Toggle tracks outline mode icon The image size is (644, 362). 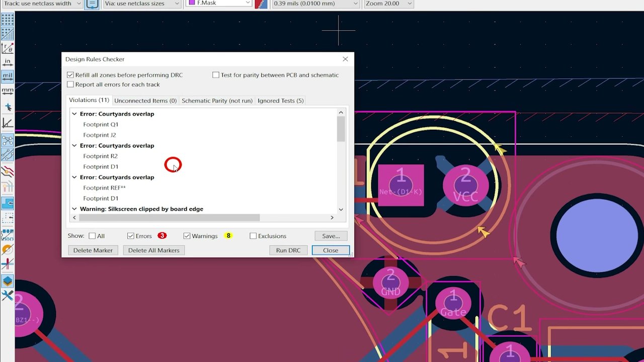point(8,263)
